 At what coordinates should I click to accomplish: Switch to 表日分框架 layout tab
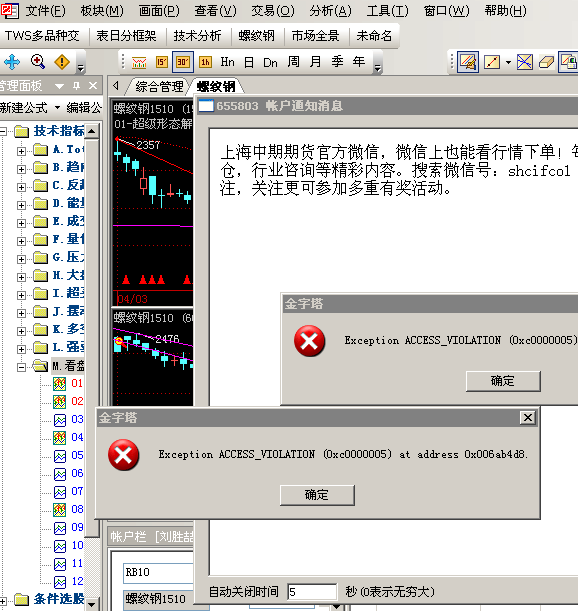[126, 36]
